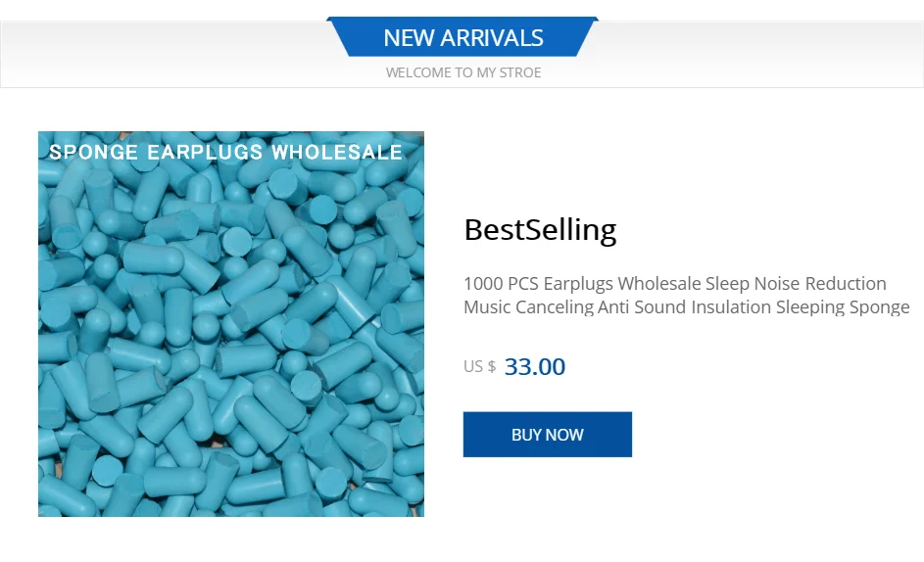Viewport: 924px width, 562px height.
Task: Open the blue earplugs product image
Action: [231, 324]
